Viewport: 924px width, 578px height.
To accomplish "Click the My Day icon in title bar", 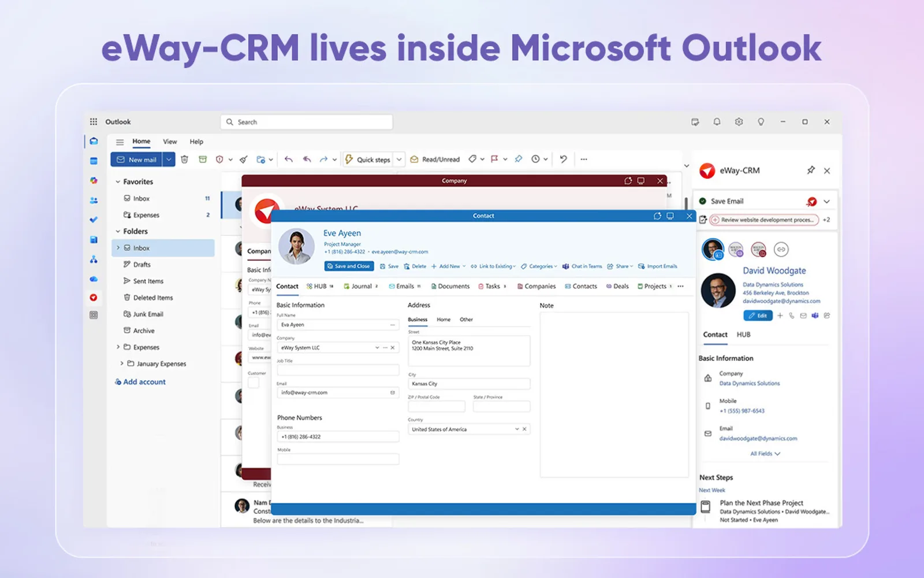I will coord(695,122).
